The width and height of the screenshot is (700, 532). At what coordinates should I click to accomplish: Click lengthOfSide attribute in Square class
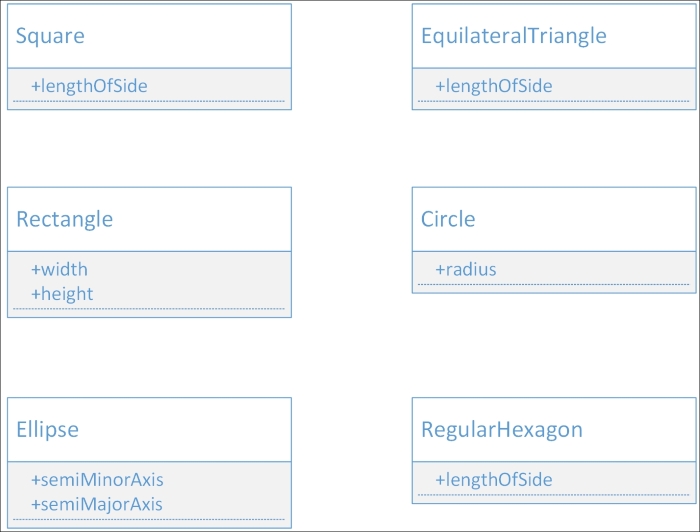pos(89,86)
